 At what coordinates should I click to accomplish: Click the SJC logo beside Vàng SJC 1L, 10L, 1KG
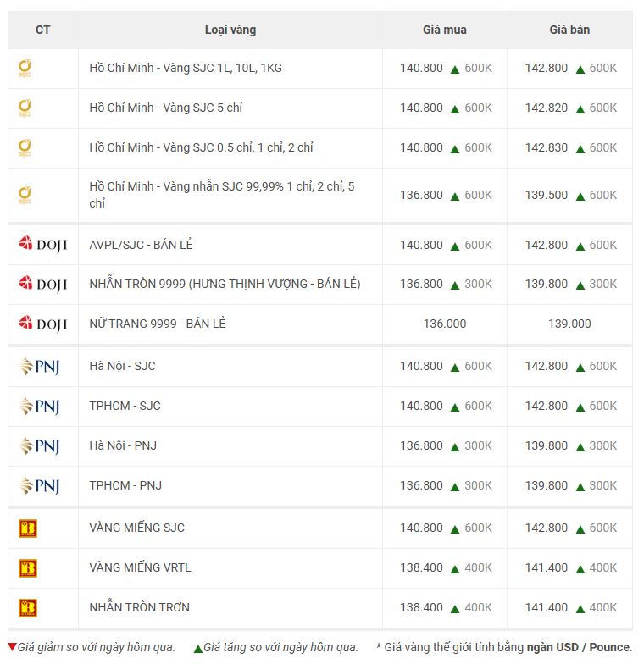point(25,69)
